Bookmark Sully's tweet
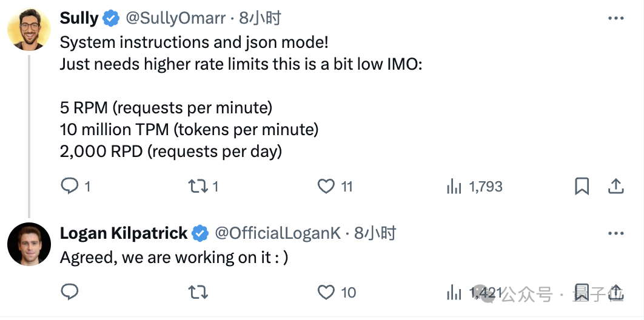The image size is (644, 320). tap(582, 187)
